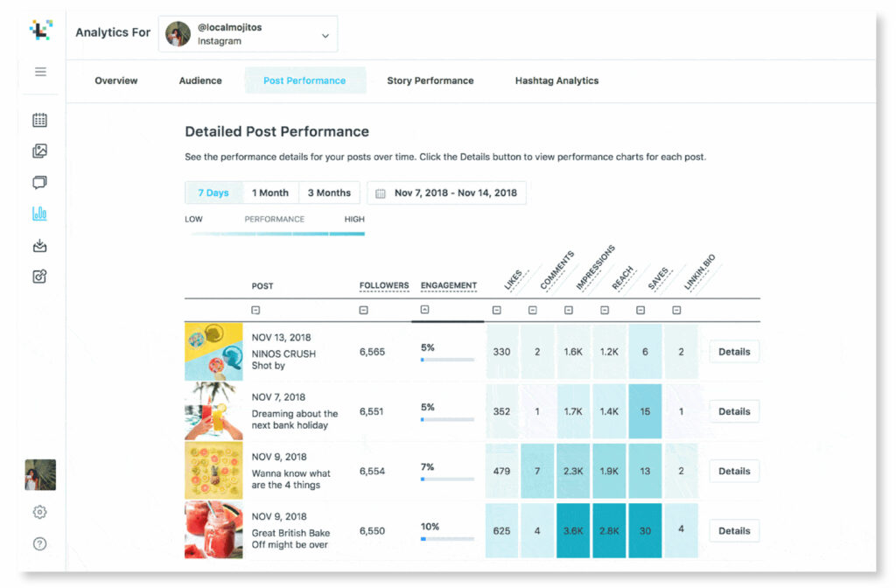This screenshot has width=896, height=588.
Task: Toggle the hamburger menu icon
Action: tap(40, 72)
